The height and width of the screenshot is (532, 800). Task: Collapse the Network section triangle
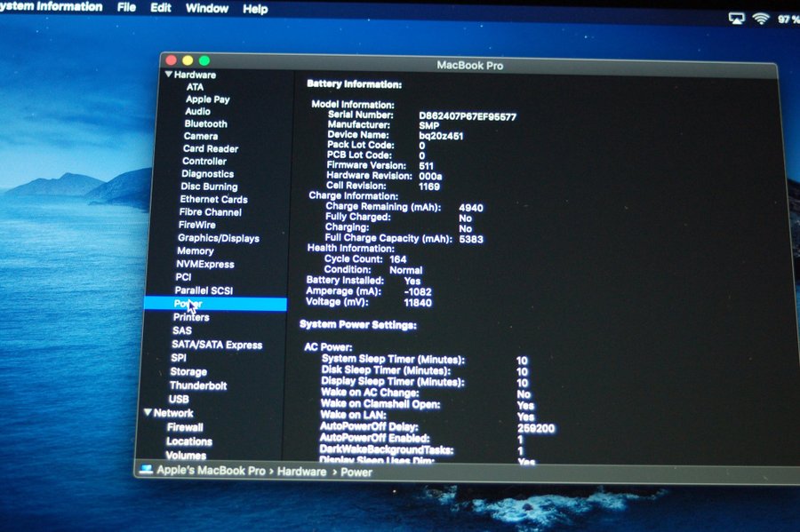(x=148, y=412)
